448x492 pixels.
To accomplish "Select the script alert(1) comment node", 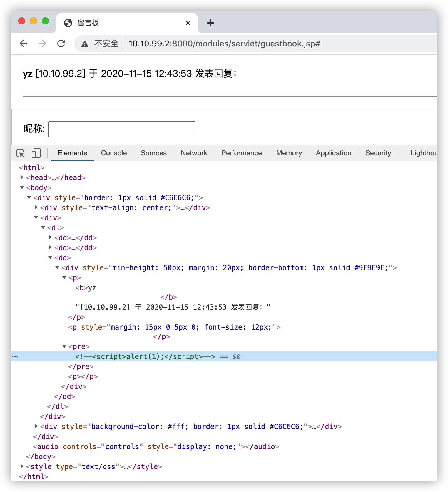I will pyautogui.click(x=145, y=357).
